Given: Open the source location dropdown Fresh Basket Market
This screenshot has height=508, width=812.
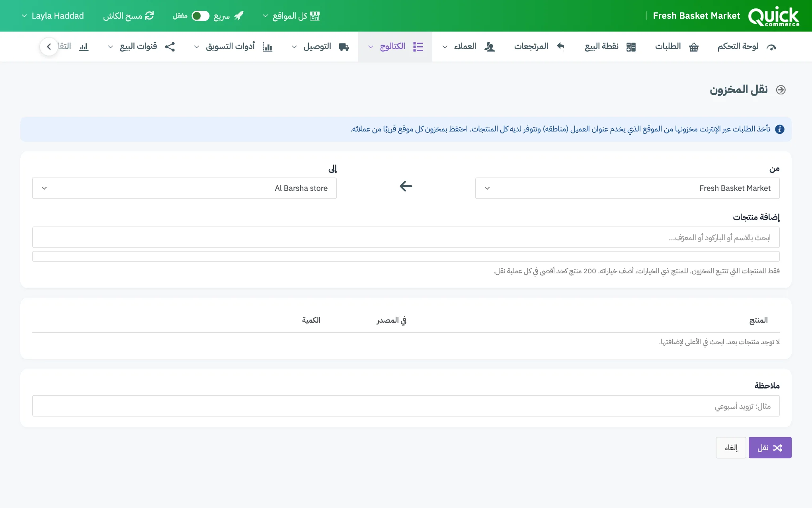Looking at the screenshot, I should point(627,188).
